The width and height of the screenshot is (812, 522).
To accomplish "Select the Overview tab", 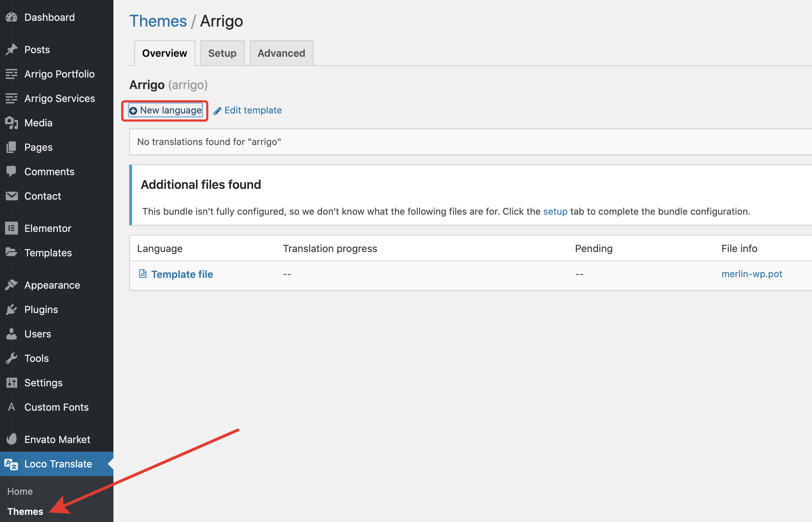I will click(164, 53).
